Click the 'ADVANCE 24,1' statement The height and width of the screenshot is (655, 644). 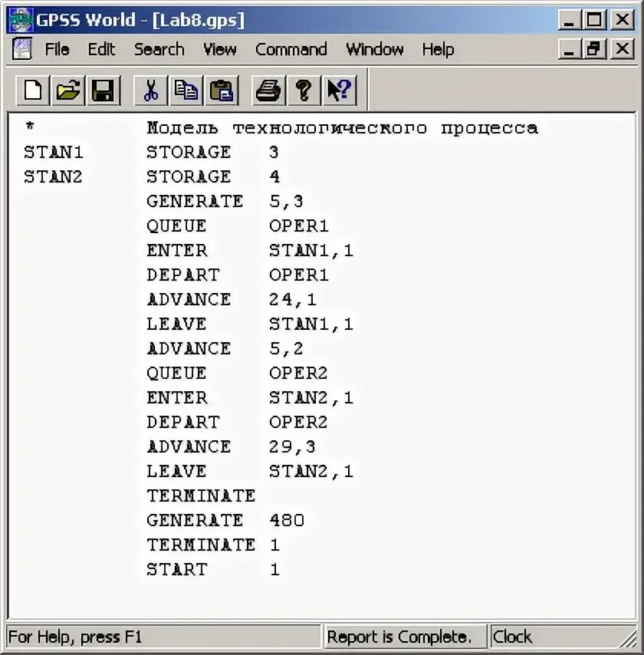tap(232, 300)
